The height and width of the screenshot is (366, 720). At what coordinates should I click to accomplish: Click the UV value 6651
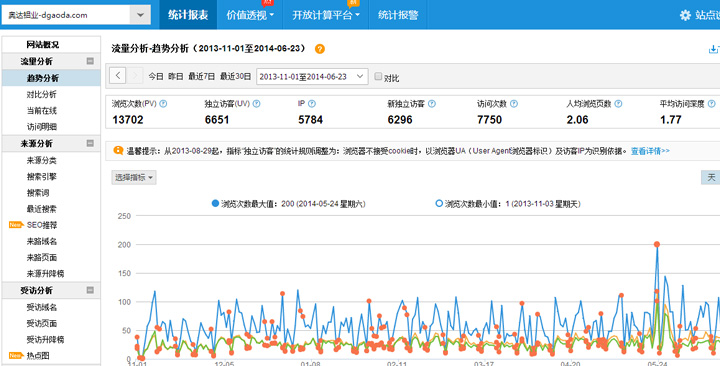217,120
